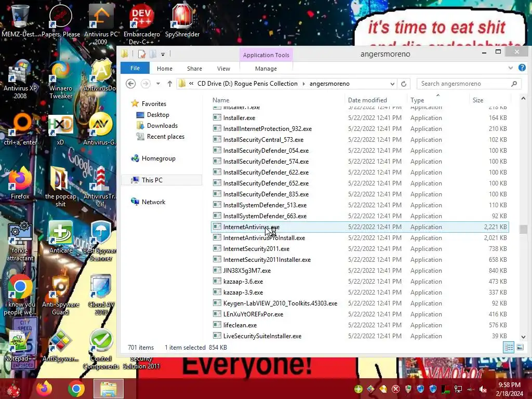Open Best Spyware Scanner desktop icon

[101, 241]
